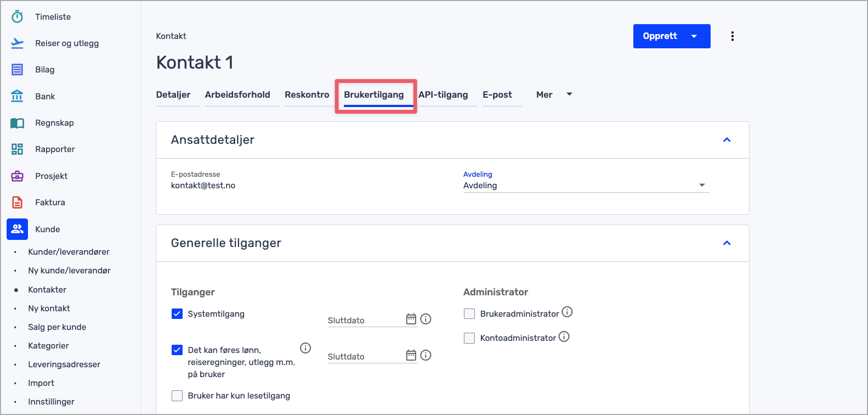
Task: Click info icon next to Brukeradministrator
Action: tap(568, 312)
